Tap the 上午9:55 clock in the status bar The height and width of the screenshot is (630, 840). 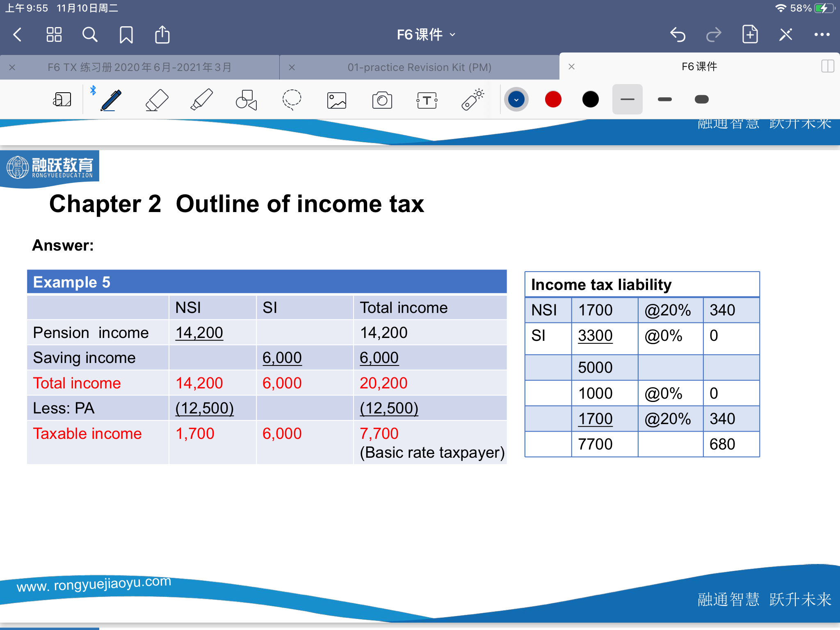coord(27,8)
